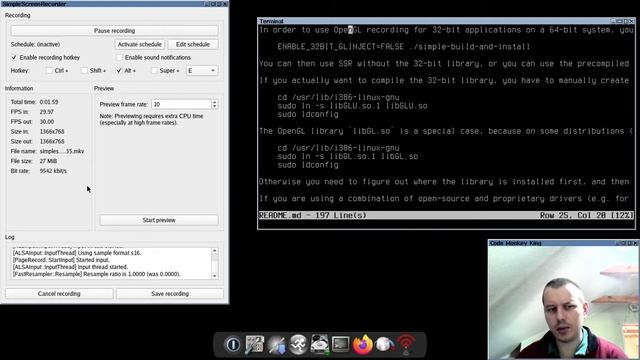Click the log line 'Resample ratio is 1.0000'
Image resolution: width=640 pixels, height=360 pixels.
click(x=97, y=274)
